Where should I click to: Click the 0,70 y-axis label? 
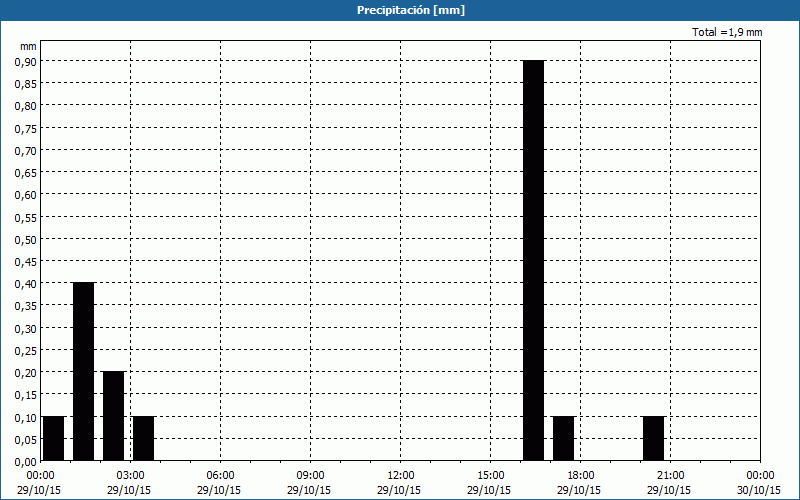point(26,151)
